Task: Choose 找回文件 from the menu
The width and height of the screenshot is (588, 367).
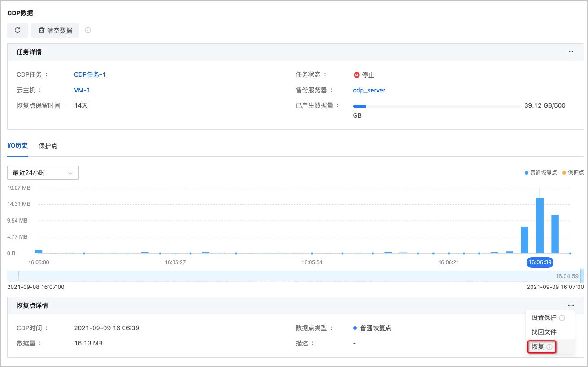Action: click(x=544, y=332)
